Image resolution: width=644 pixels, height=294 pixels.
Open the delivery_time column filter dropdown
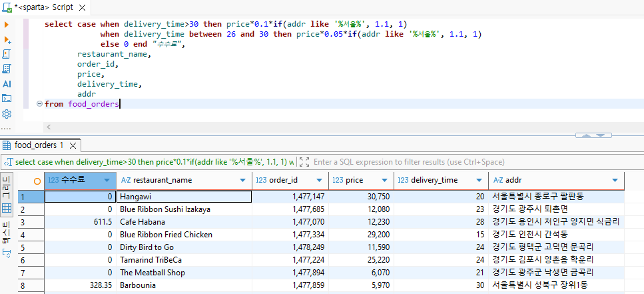(479, 181)
